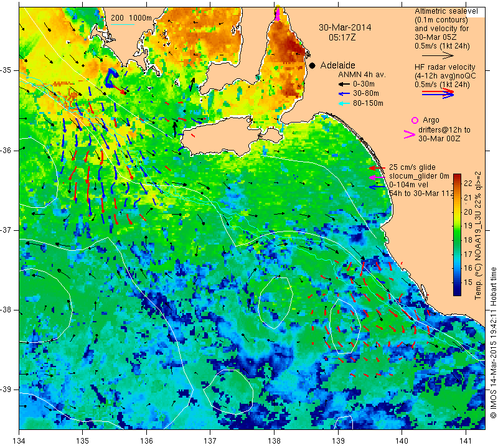Viewport: 498px width, 448px height.
Task: Click the blue 0-104m vel legend arrow
Action: [377, 187]
